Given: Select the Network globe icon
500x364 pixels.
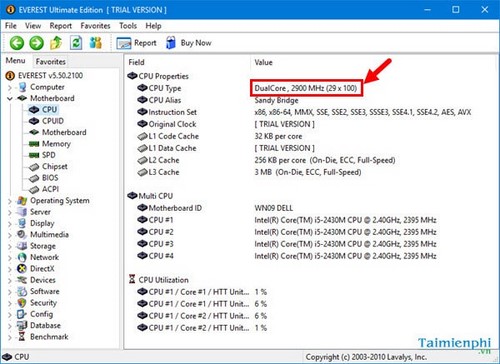Looking at the screenshot, I should (x=22, y=257).
